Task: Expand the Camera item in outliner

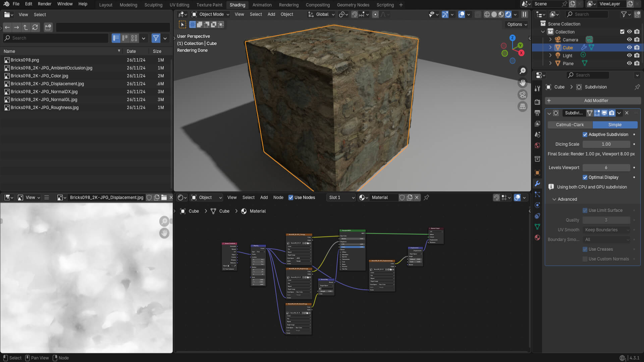Action: tap(550, 40)
